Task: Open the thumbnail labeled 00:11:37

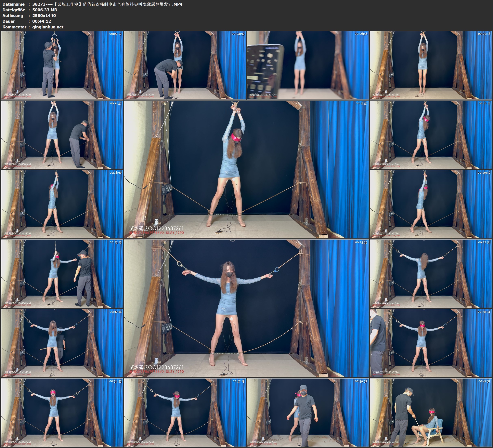Action: (62, 135)
